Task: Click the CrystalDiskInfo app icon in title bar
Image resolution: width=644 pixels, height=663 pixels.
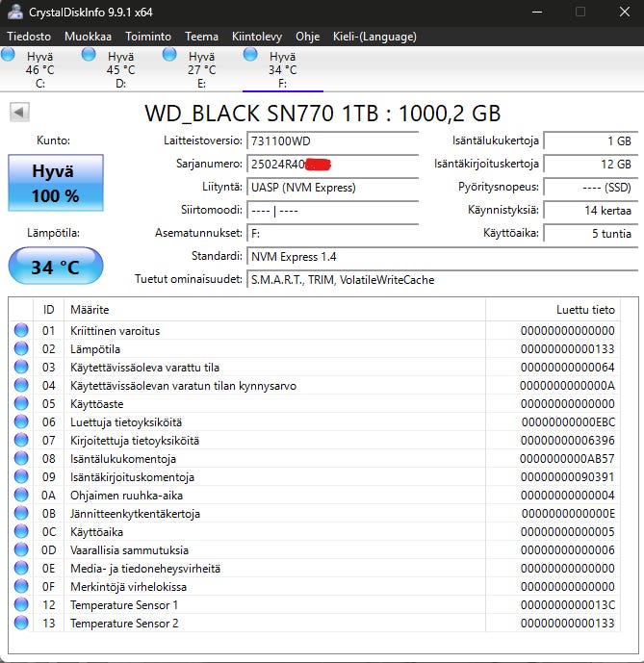Action: (x=15, y=12)
